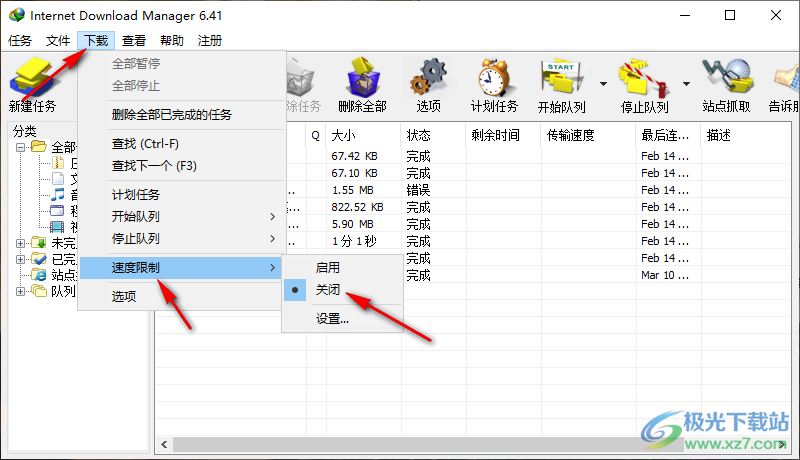
Task: Sort by the Q column header
Action: (316, 135)
